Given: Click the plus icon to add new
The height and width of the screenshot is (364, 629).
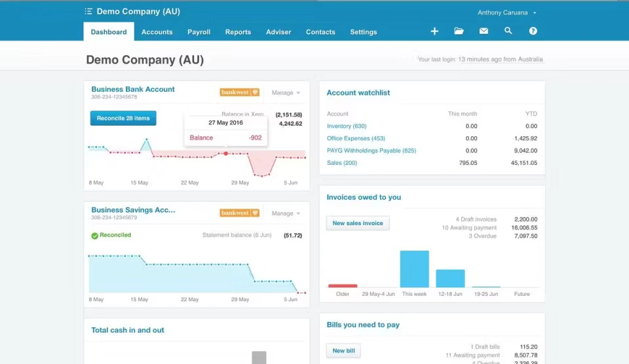Looking at the screenshot, I should [x=434, y=31].
